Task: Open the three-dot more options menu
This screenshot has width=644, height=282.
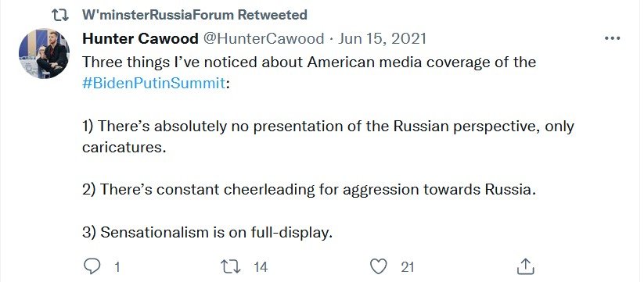Action: coord(613,38)
